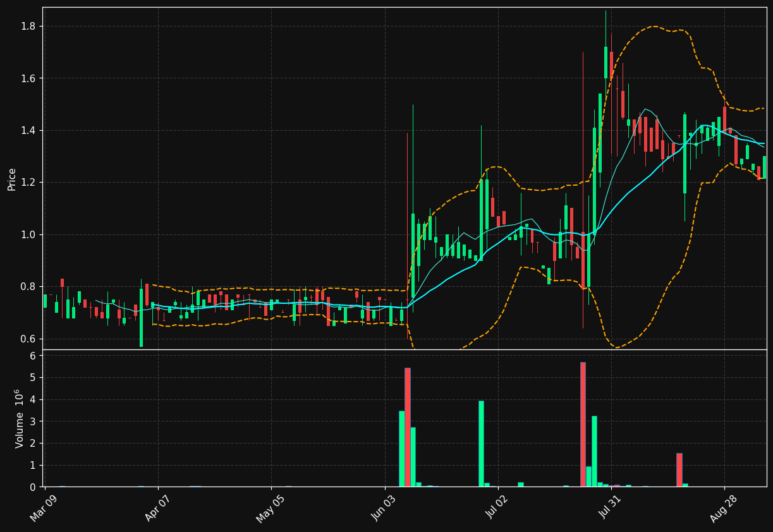773x532 pixels.
Task: Click the 1.0 price axis label
Action: pyautogui.click(x=30, y=234)
